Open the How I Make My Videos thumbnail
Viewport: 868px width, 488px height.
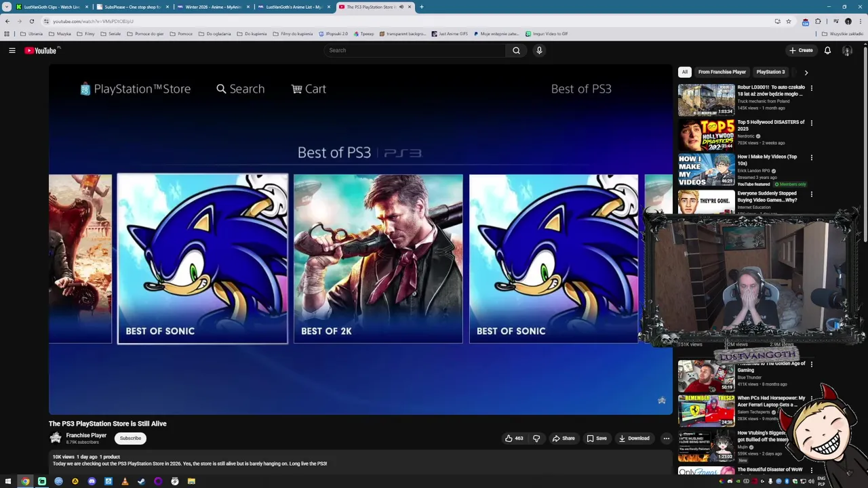[x=706, y=169]
